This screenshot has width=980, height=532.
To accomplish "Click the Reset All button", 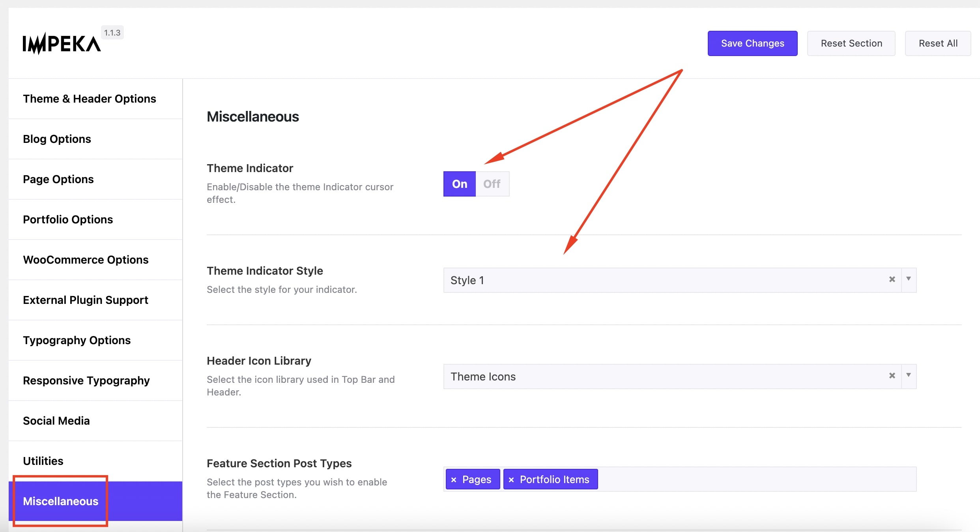I will coord(937,43).
